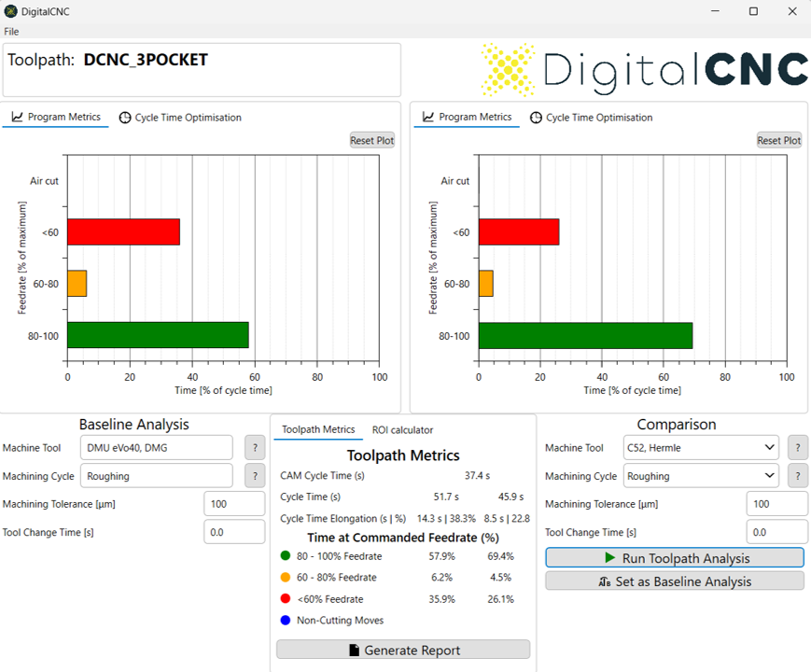Click help button beside comparison Machining Cycle
Viewport: 811px width, 672px height.
click(x=798, y=476)
